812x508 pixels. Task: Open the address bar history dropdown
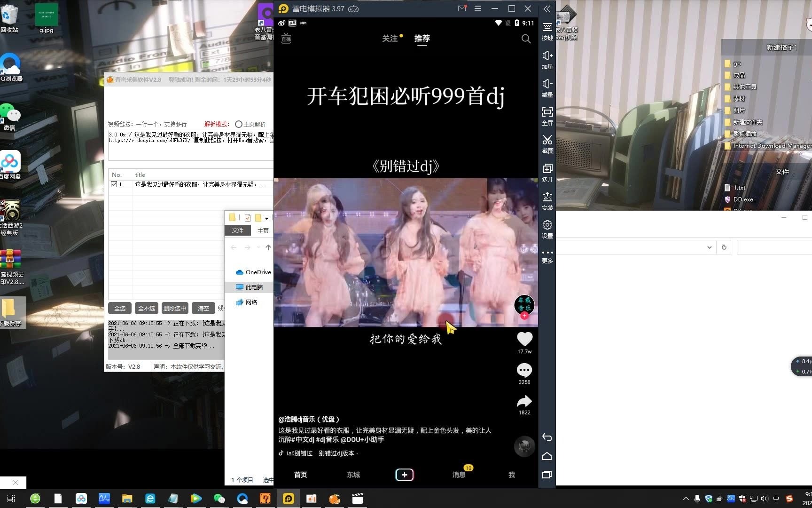710,247
